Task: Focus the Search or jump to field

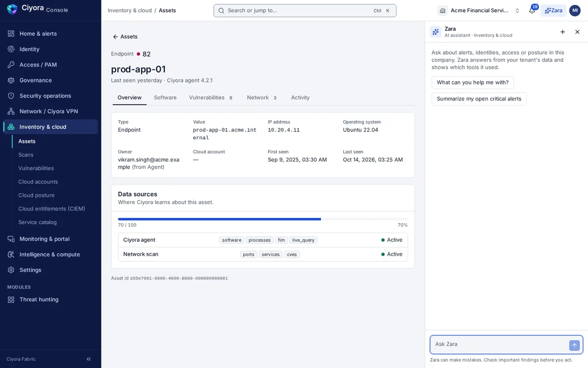Action: pos(305,10)
